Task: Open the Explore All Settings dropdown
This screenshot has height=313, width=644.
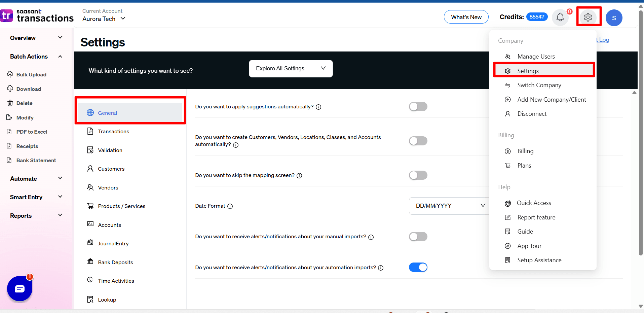Action: pyautogui.click(x=291, y=69)
